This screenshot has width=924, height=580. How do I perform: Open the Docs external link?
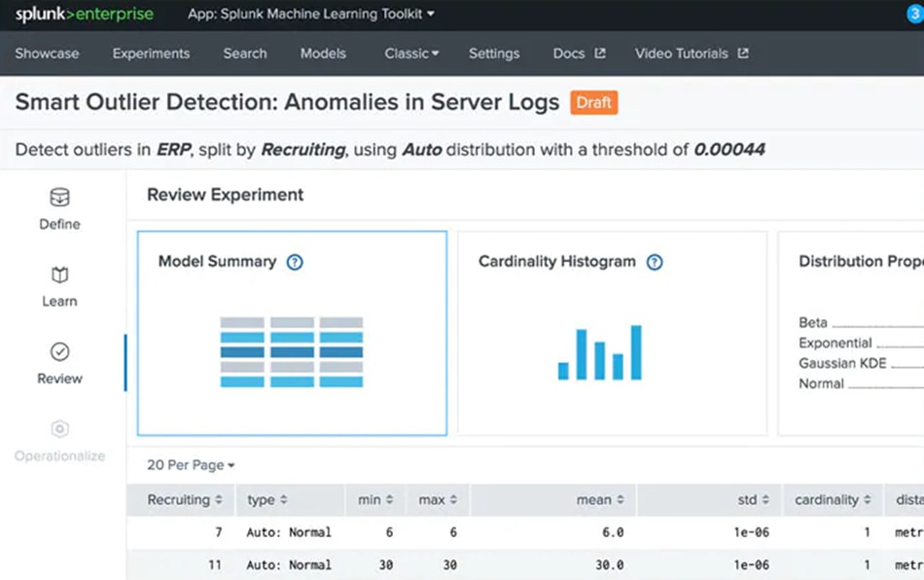click(579, 54)
